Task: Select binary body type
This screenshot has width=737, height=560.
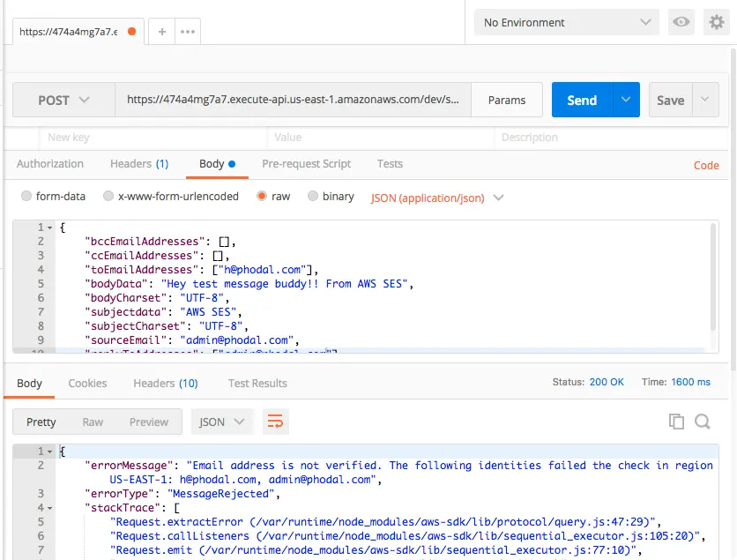Action: pyautogui.click(x=313, y=196)
